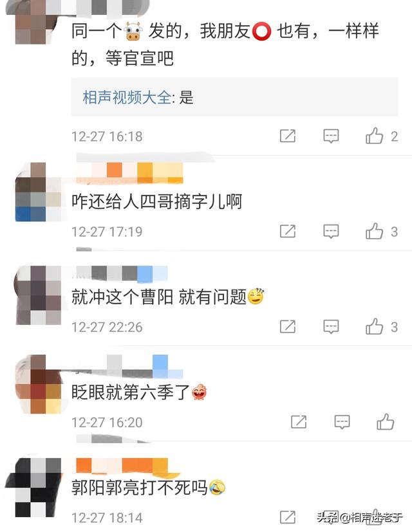Viewport: 412px width, 532px height.
Task: Open the 四哥 commenter's avatar
Action: [x=38, y=192]
